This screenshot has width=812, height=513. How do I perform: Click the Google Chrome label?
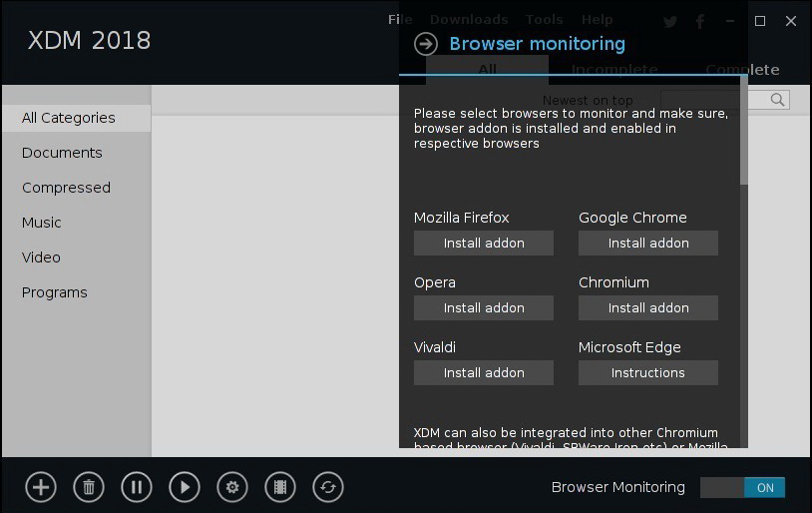pyautogui.click(x=632, y=218)
